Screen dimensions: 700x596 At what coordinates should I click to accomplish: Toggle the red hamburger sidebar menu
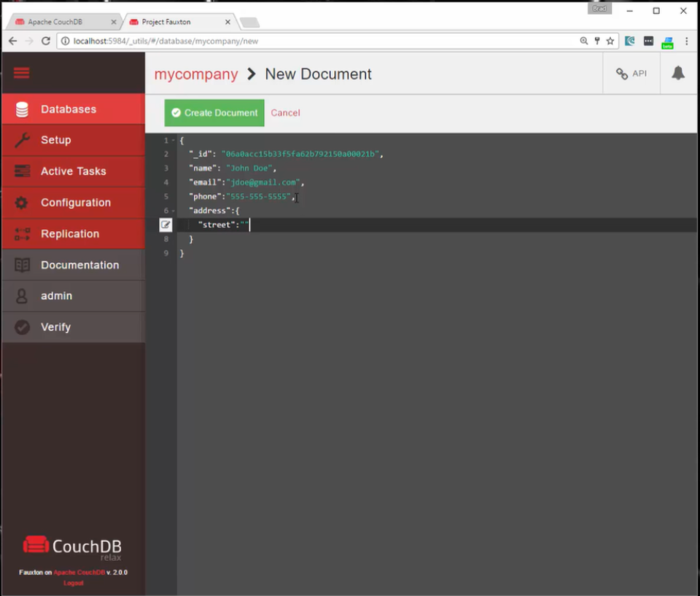click(21, 73)
